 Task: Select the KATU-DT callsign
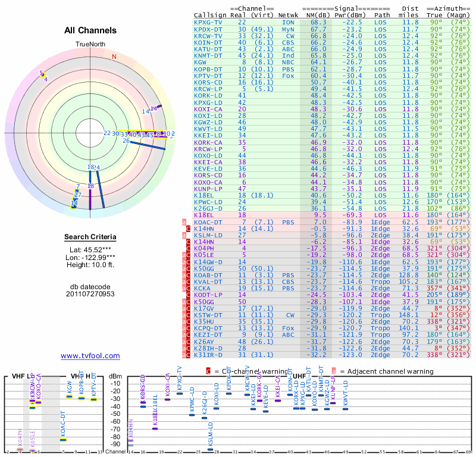[x=208, y=49]
